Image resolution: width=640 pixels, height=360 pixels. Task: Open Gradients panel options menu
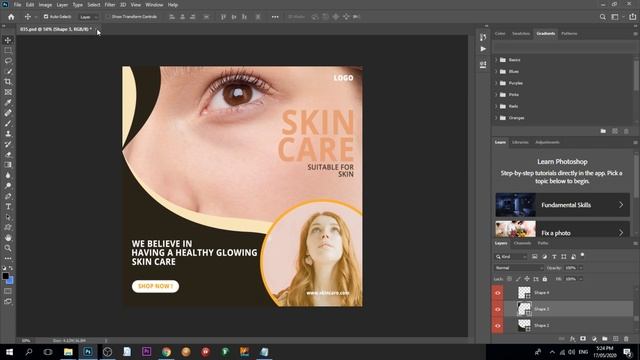(x=635, y=33)
